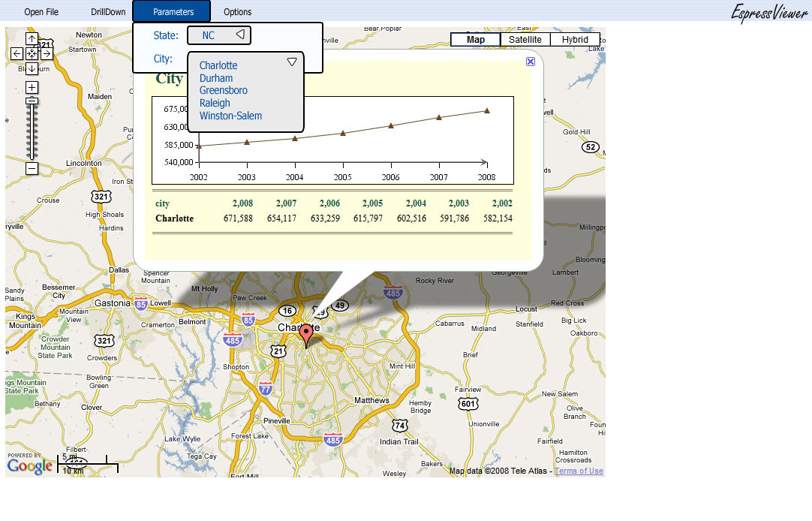Click US 21 shield south of Charlotte
Image resolution: width=812 pixels, height=521 pixels.
coord(278,351)
